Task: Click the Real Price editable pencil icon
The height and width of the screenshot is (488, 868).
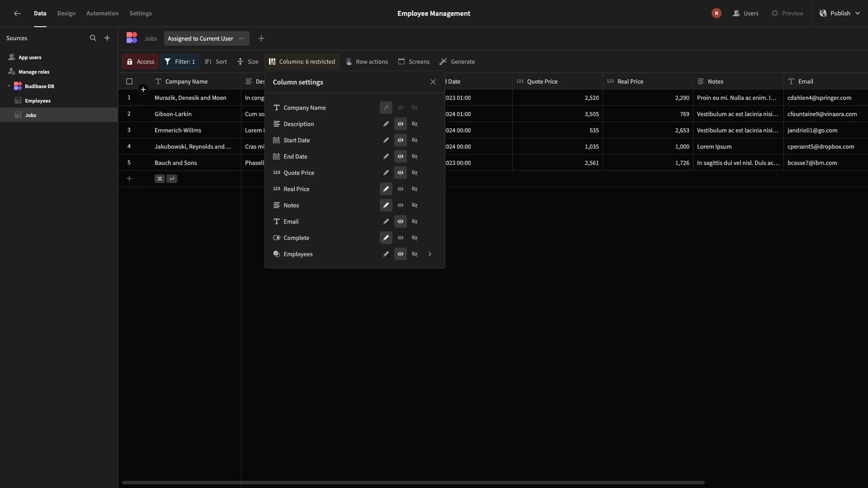Action: pos(386,189)
